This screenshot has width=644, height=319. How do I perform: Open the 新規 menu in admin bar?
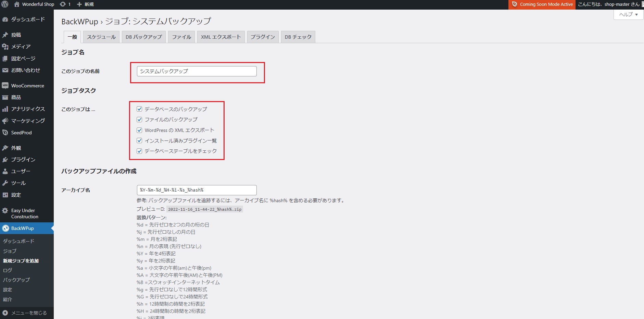click(85, 4)
